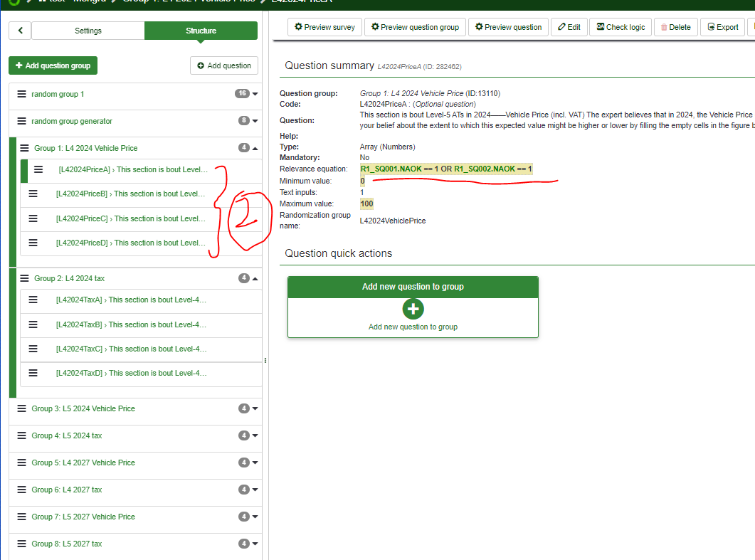Image resolution: width=755 pixels, height=560 pixels.
Task: Click drag handle icon for L42024PriceB question
Action: point(33,194)
